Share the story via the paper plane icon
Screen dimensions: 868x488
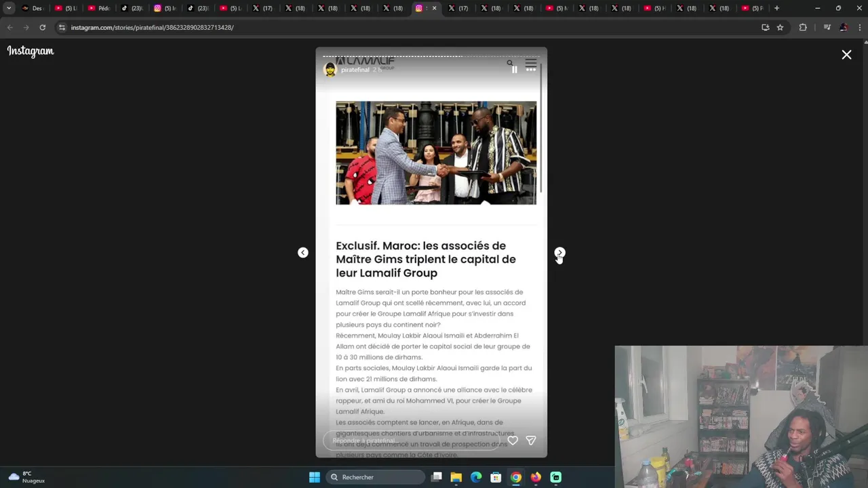pos(531,441)
